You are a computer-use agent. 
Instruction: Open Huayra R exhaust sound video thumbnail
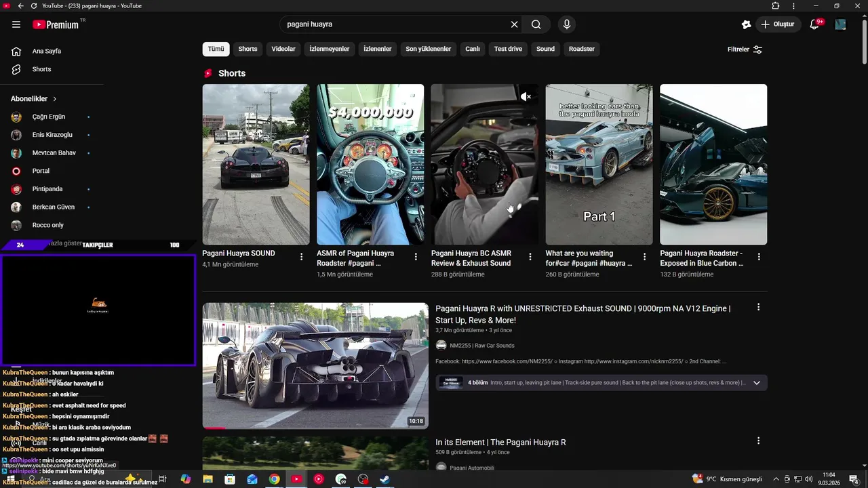[315, 365]
